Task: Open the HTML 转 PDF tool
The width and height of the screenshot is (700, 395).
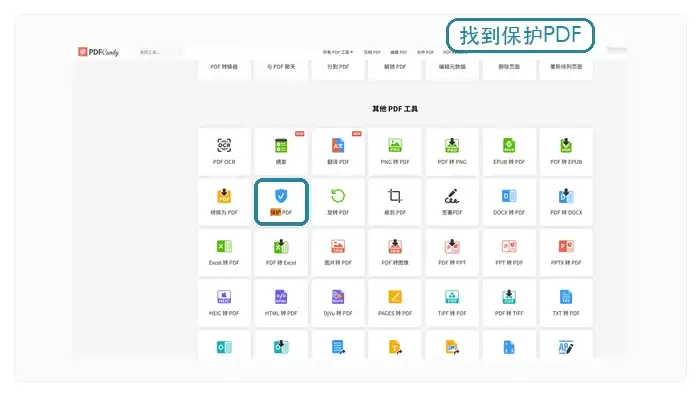Action: tap(281, 303)
